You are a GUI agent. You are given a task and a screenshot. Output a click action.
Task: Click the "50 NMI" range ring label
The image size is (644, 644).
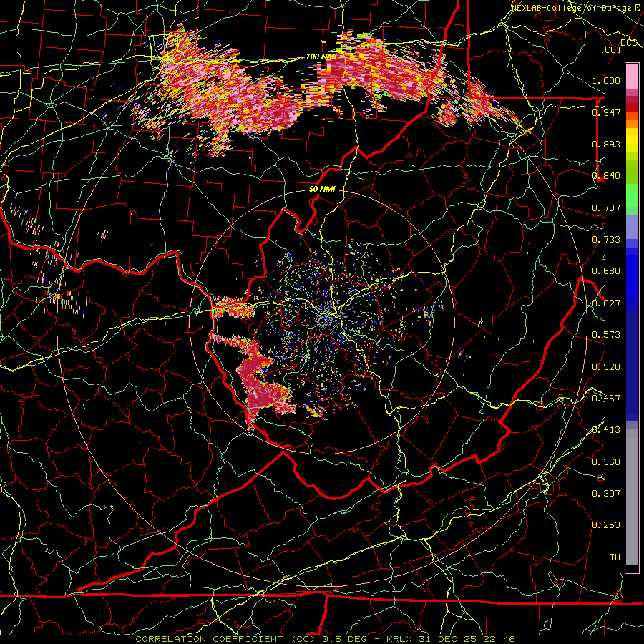[322, 189]
